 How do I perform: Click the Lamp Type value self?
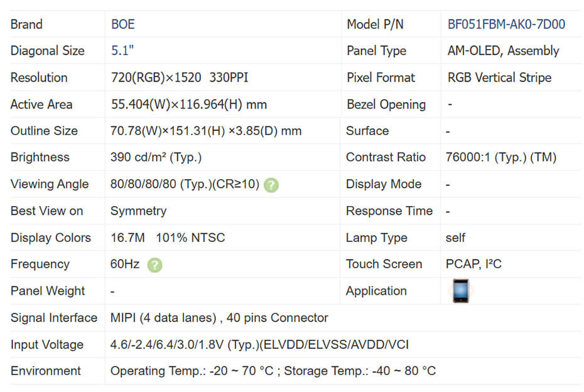pos(456,237)
